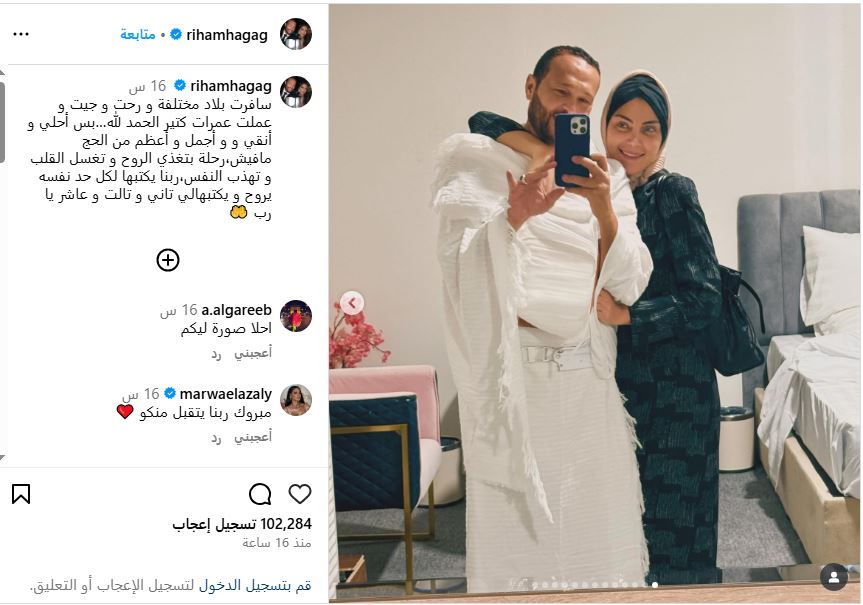Open the 102,284 likes count
The image size is (863, 605).
click(242, 524)
